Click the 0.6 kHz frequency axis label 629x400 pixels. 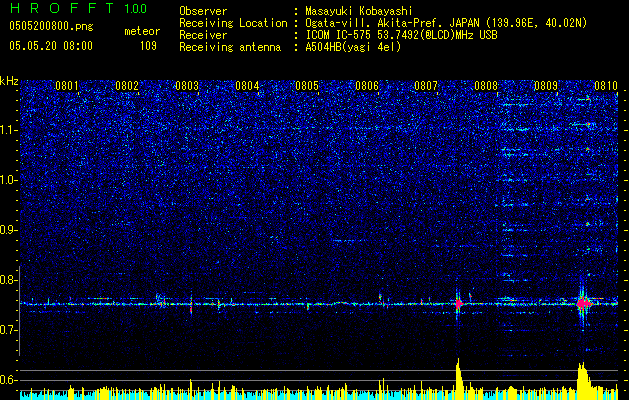click(7, 380)
